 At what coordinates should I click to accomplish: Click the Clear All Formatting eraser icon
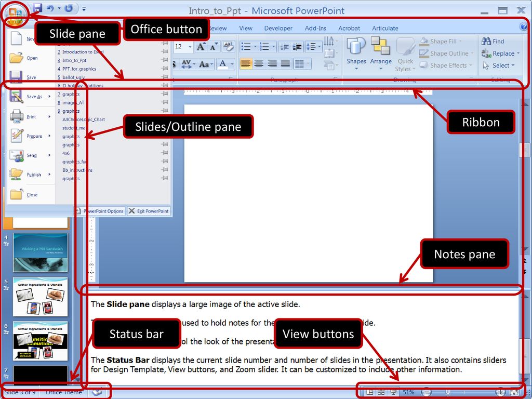229,46
